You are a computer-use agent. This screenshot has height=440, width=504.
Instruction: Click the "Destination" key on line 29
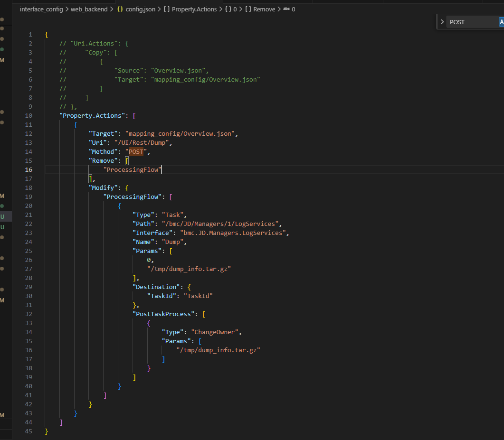click(x=155, y=287)
